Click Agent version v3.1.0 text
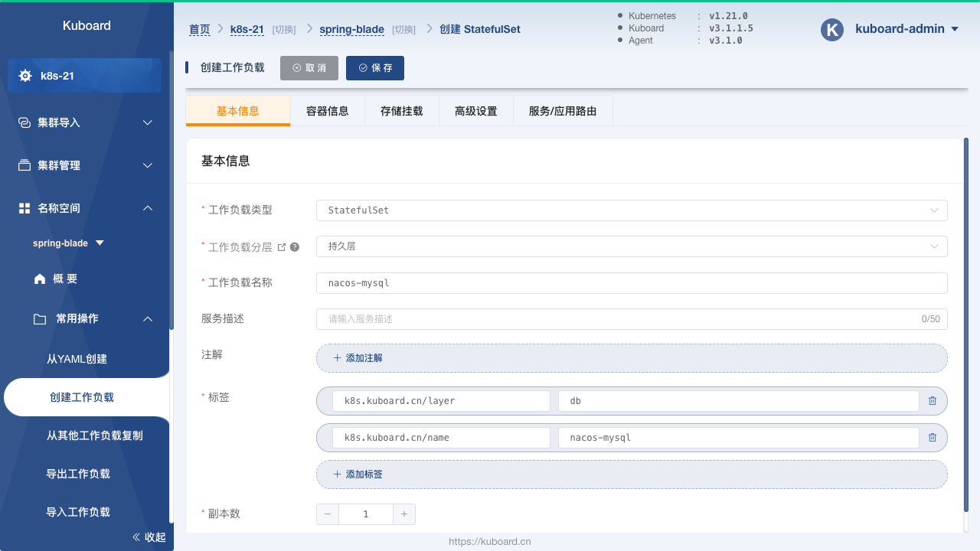This screenshot has height=551, width=980. (x=726, y=41)
